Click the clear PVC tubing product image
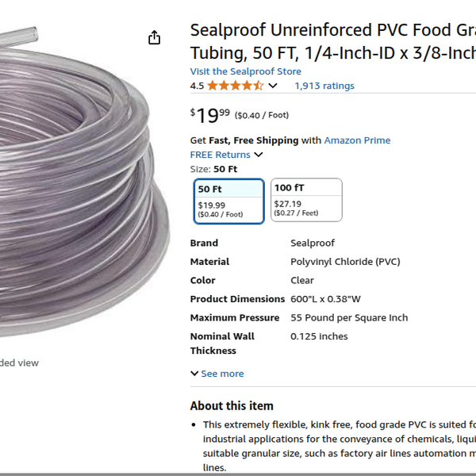The height and width of the screenshot is (476, 476). pyautogui.click(x=79, y=198)
